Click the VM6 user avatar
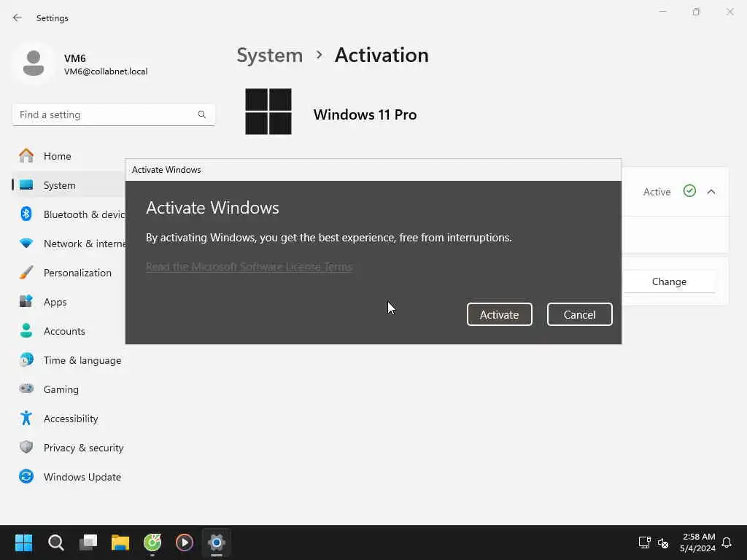747x560 pixels. [x=34, y=63]
